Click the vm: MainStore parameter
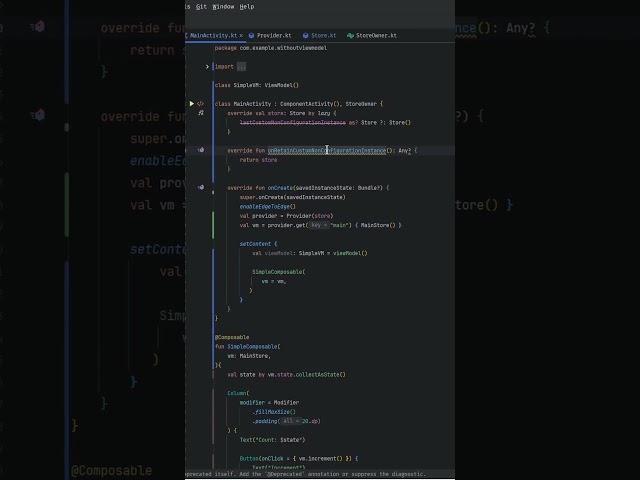 coord(249,356)
